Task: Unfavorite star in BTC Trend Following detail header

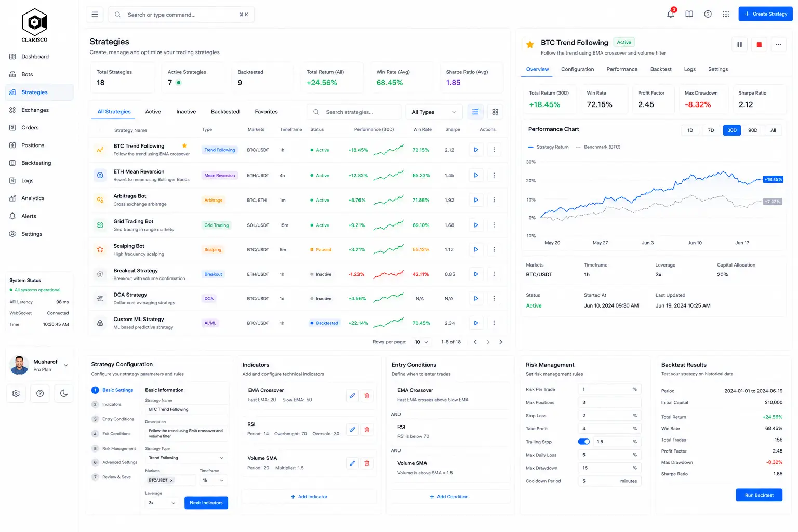Action: (530, 45)
